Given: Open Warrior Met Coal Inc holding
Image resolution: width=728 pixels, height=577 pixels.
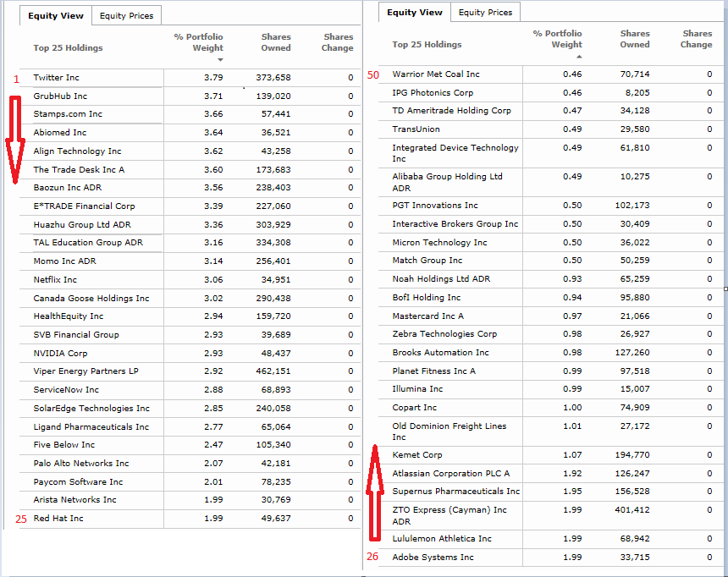Looking at the screenshot, I should click(x=435, y=74).
